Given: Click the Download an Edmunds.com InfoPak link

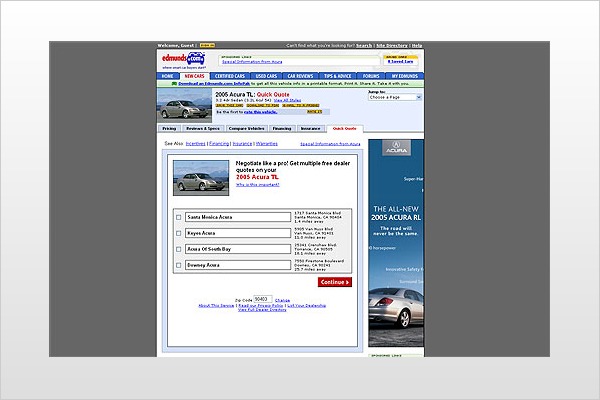Looking at the screenshot, I should [214, 83].
